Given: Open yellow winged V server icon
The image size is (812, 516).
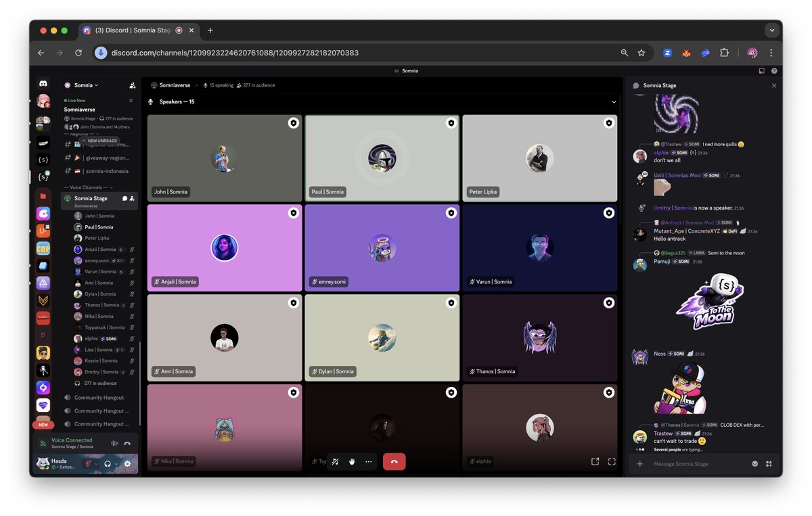Looking at the screenshot, I should [x=43, y=301].
